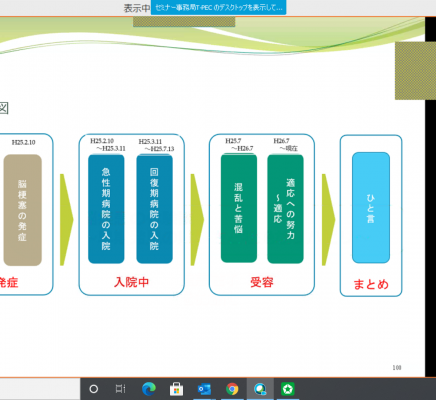Open the green star app on taskbar
Viewport: 436px width, 400px height.
287,389
